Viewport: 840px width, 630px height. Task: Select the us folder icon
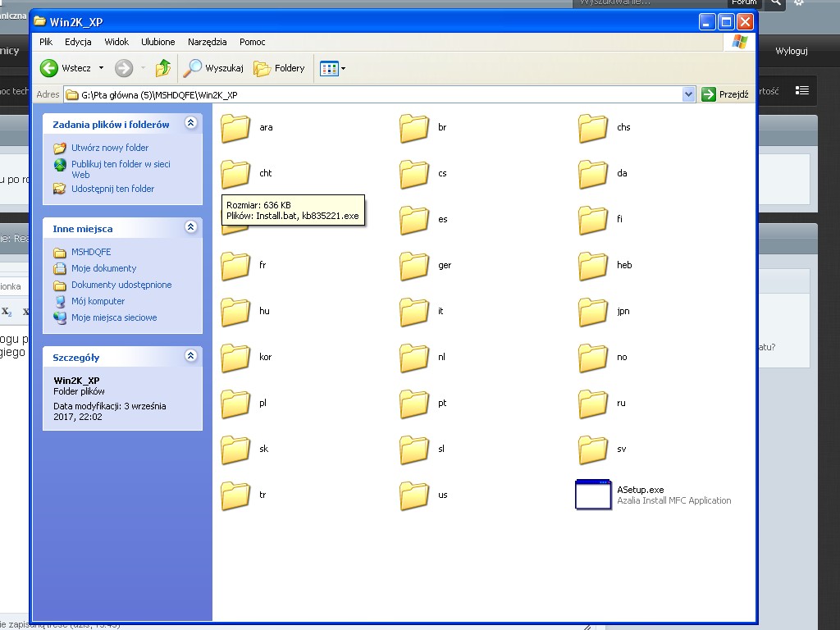point(414,496)
